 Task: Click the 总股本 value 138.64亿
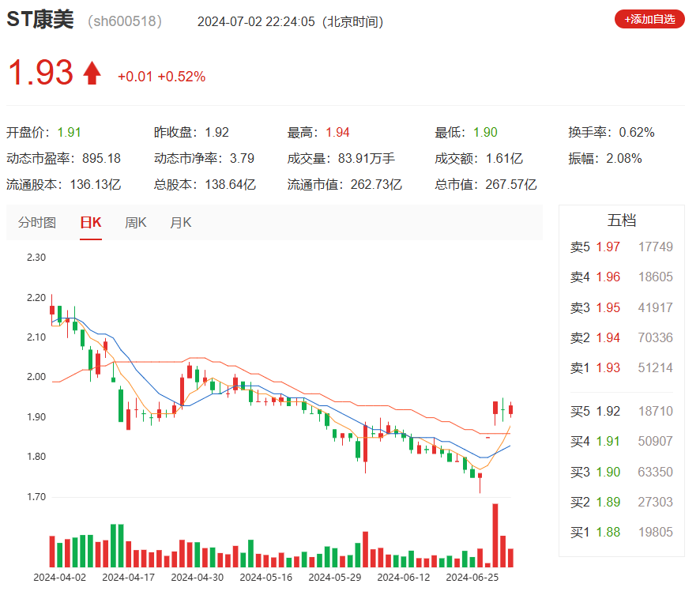click(231, 184)
